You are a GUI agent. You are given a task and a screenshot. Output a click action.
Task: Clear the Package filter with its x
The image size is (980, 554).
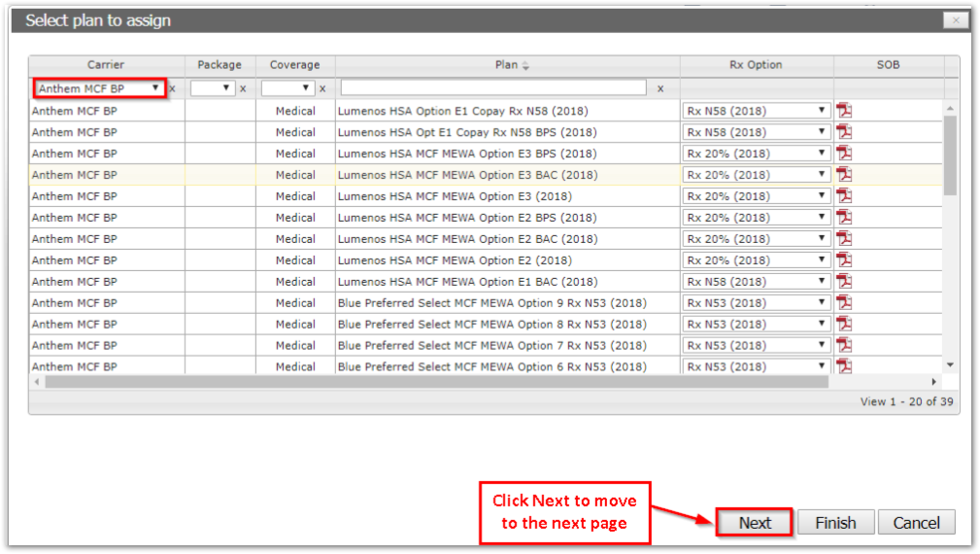(x=243, y=88)
